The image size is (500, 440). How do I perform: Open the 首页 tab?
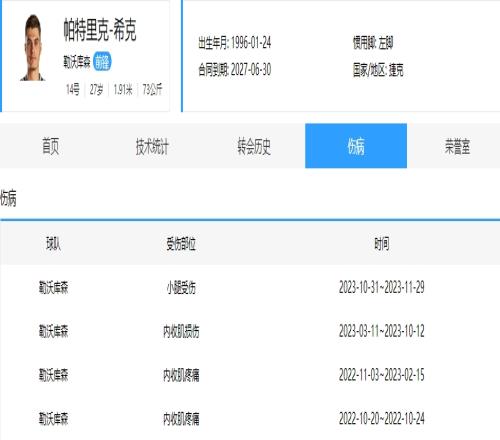tap(51, 146)
